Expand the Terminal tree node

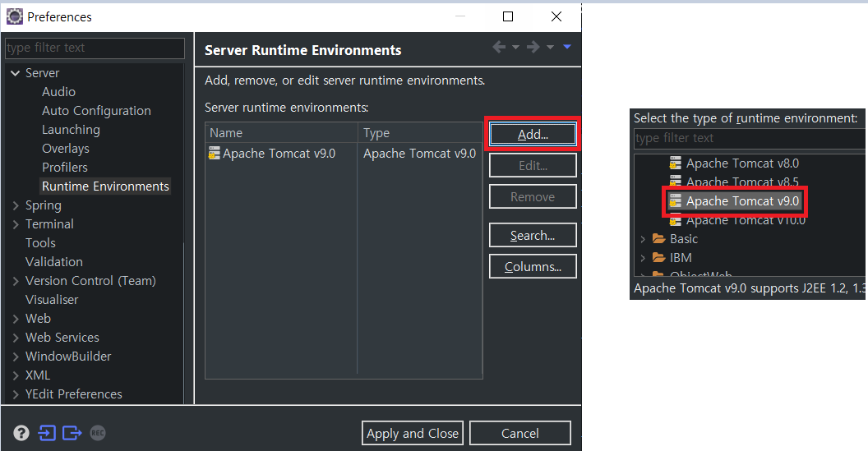tap(16, 224)
